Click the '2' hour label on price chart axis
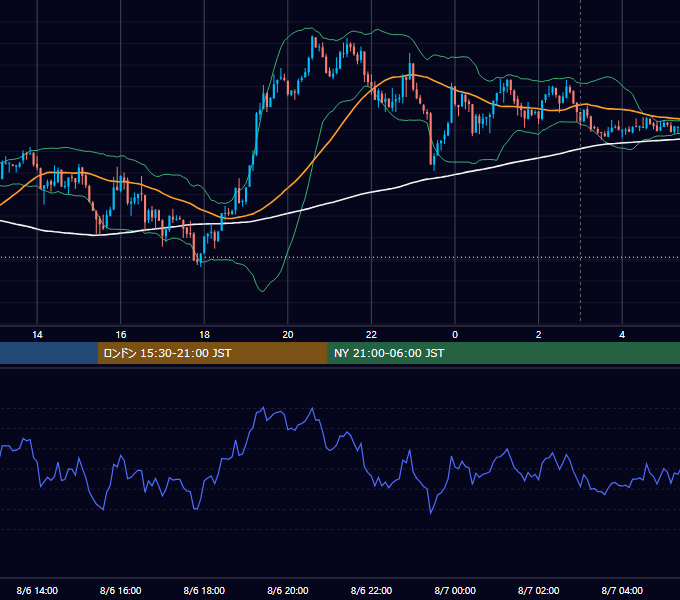The image size is (680, 600). (538, 335)
